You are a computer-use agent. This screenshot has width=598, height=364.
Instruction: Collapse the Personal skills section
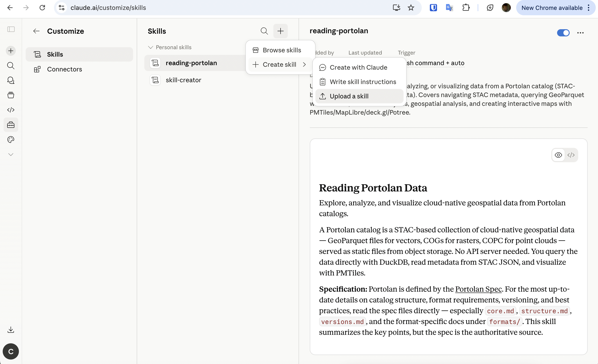[170, 47]
